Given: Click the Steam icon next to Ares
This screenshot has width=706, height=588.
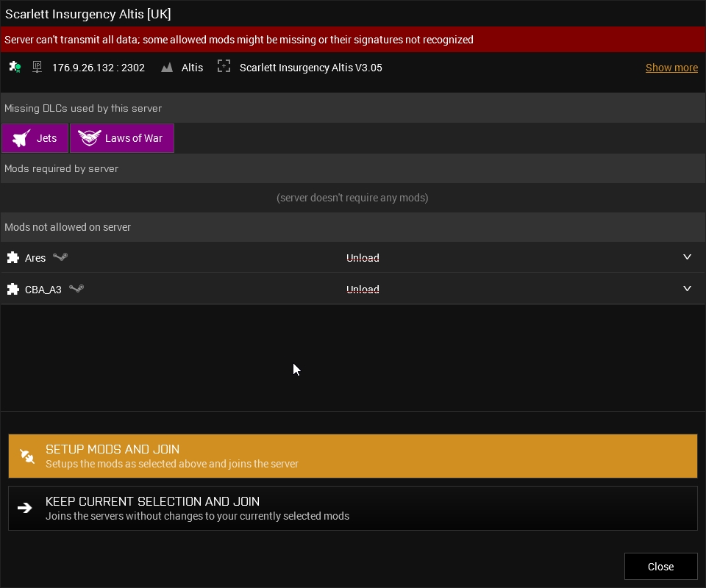Looking at the screenshot, I should 60,257.
